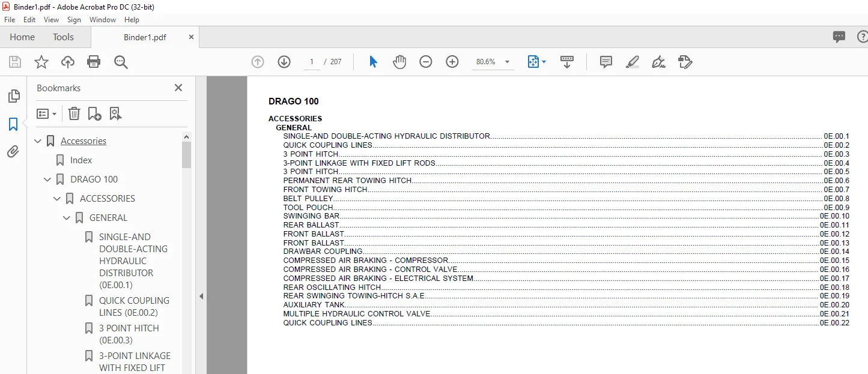
Task: Select the Accessories bookmark label
Action: click(83, 141)
